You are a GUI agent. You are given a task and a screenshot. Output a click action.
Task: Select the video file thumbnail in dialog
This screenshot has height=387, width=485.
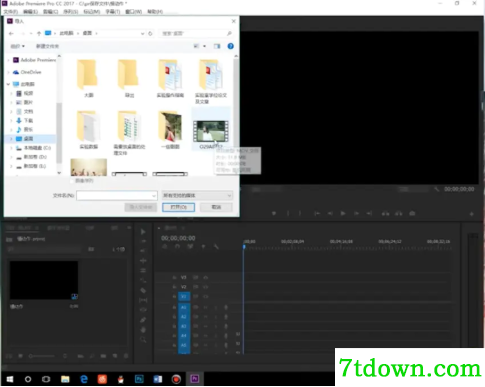click(211, 131)
